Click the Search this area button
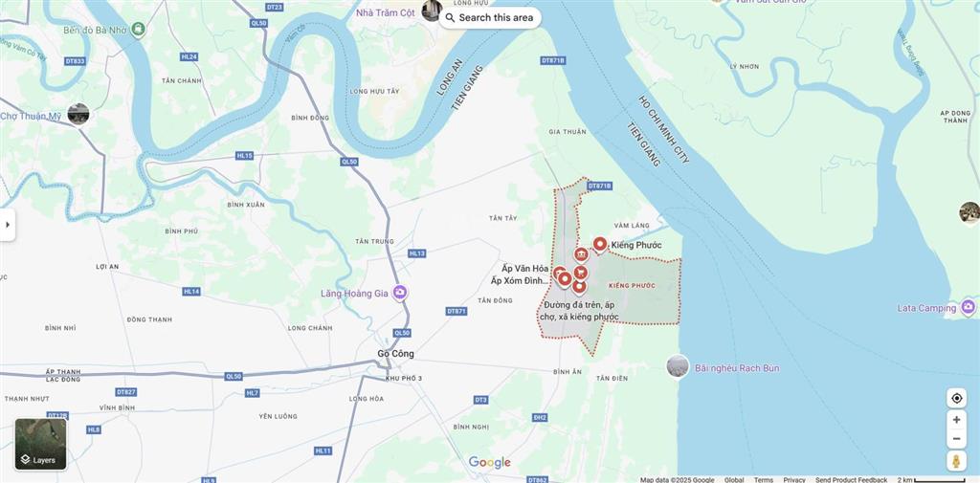The height and width of the screenshot is (483, 980). (x=489, y=17)
